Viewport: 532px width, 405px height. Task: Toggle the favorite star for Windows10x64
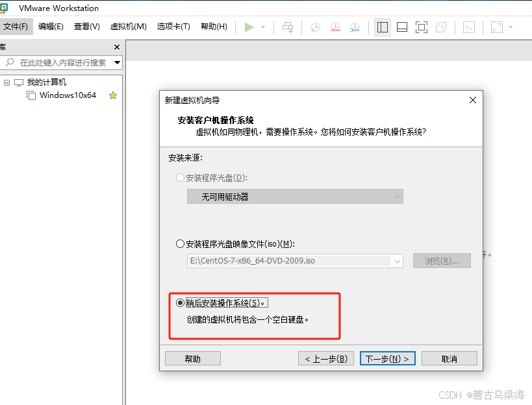[x=113, y=95]
